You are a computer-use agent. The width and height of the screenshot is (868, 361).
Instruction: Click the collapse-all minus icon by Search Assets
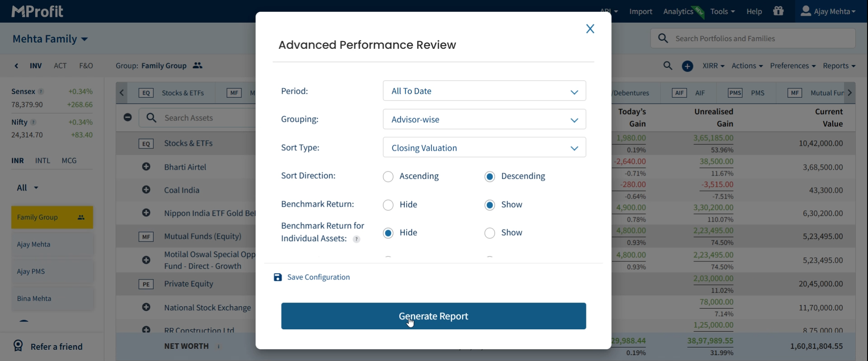point(128,118)
